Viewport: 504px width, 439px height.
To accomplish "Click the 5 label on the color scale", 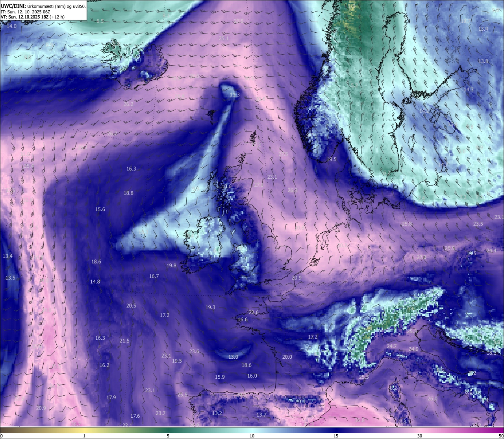I will [x=168, y=436].
